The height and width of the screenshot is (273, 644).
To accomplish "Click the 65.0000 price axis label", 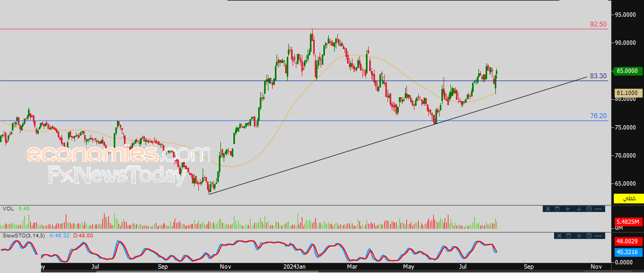I will coord(626,183).
